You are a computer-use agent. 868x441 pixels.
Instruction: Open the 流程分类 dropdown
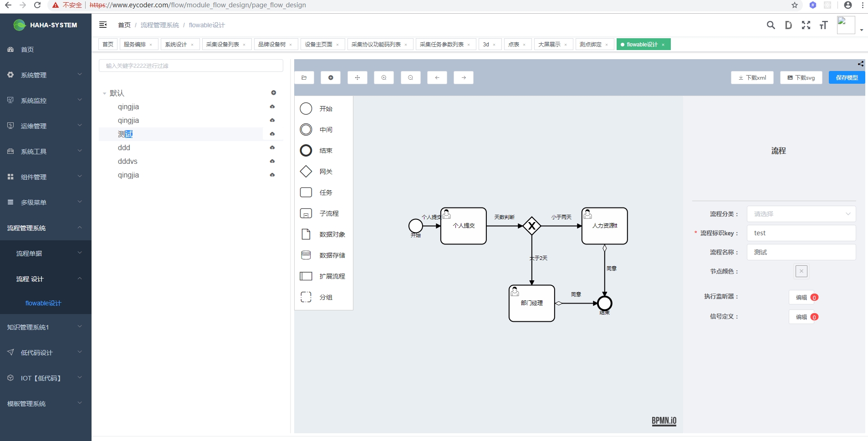tap(801, 214)
